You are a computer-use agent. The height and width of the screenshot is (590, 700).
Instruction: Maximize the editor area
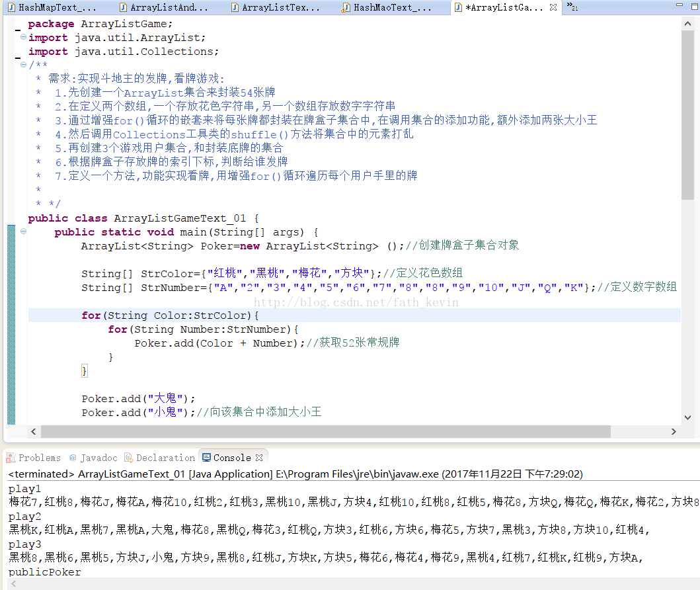(x=694, y=6)
